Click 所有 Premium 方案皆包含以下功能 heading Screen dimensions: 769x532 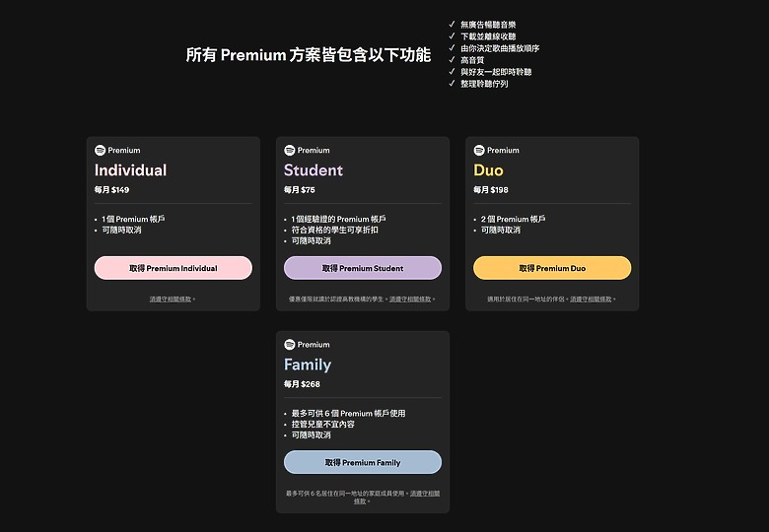tap(308, 55)
